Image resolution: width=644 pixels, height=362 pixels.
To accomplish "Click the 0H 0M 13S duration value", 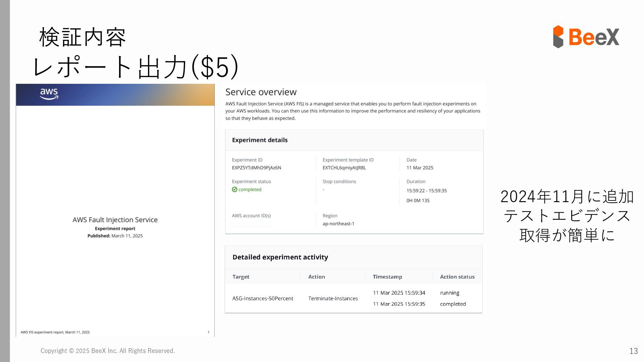I will coord(418,200).
